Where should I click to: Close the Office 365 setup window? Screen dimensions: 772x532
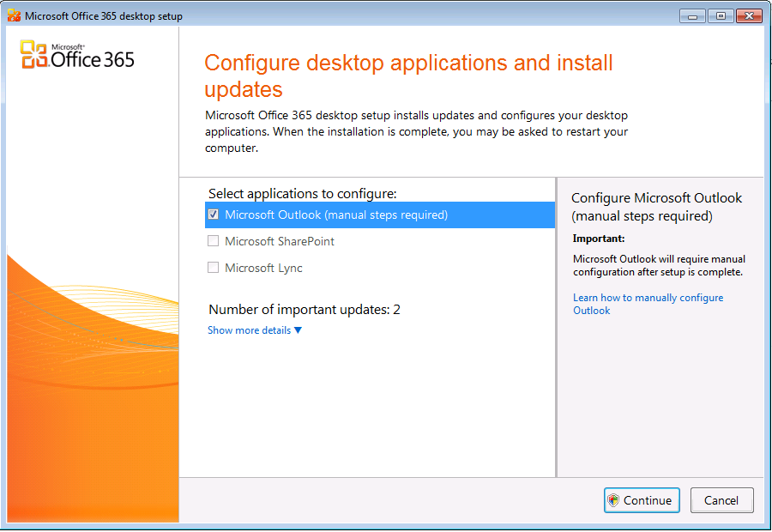pos(748,15)
